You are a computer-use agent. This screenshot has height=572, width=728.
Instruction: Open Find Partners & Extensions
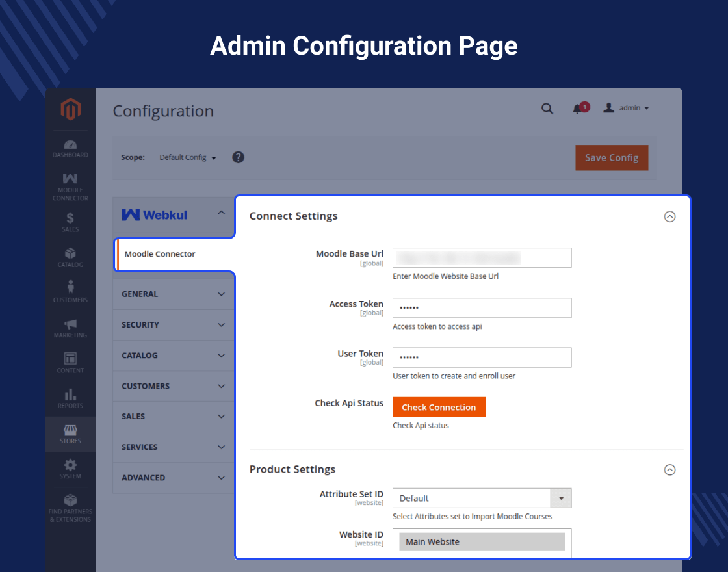[x=70, y=508]
